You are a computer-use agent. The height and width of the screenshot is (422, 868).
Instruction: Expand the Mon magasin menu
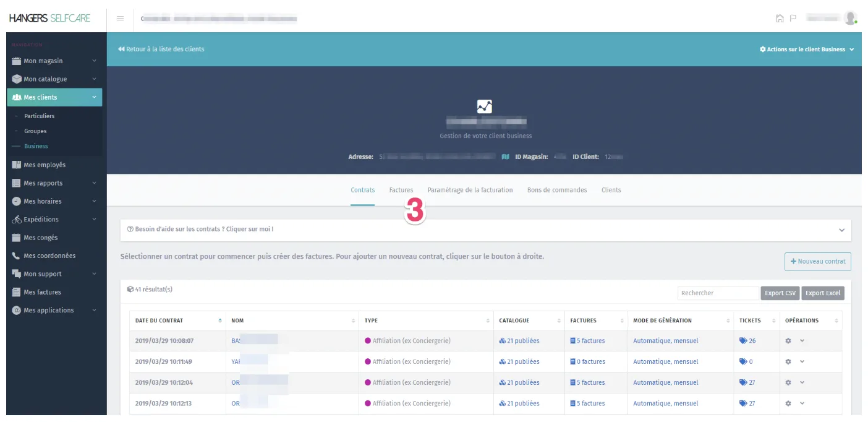94,61
